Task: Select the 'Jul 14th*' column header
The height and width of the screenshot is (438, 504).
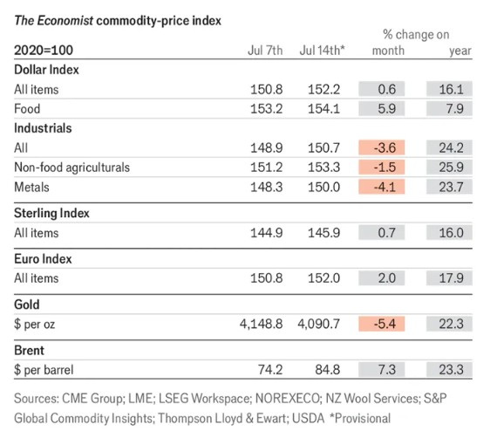Action: click(322, 51)
